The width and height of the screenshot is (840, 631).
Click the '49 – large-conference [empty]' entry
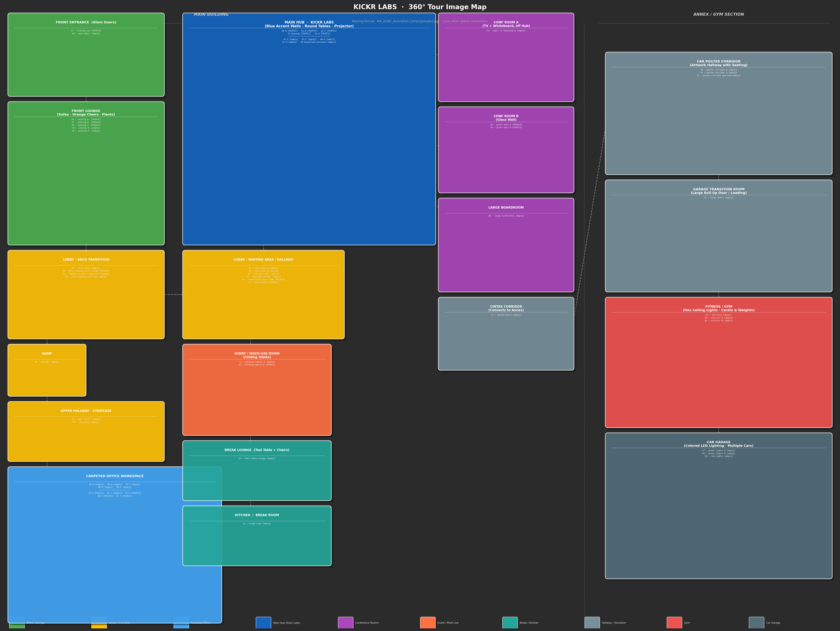506,216
